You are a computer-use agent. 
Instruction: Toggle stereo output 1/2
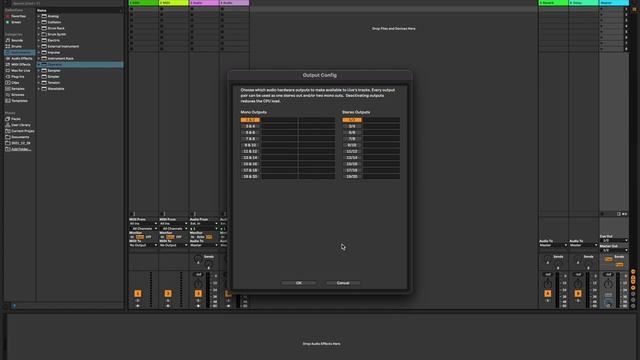(x=352, y=120)
